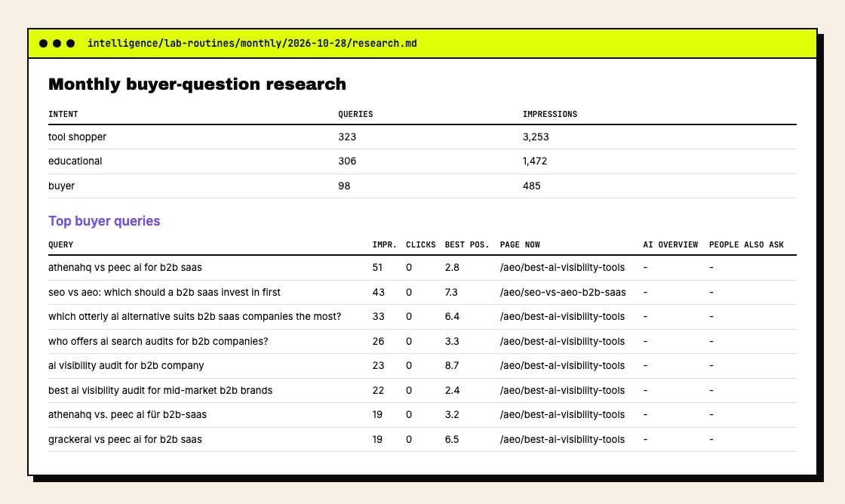Image resolution: width=845 pixels, height=504 pixels.
Task: Select the 'tool shopper' intent row
Action: (x=422, y=137)
